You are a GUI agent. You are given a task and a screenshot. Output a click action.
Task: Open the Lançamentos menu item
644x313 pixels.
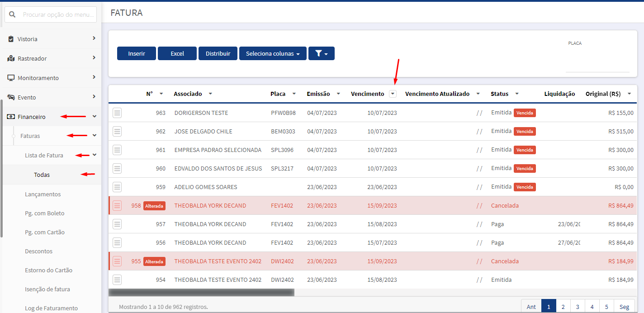[43, 194]
